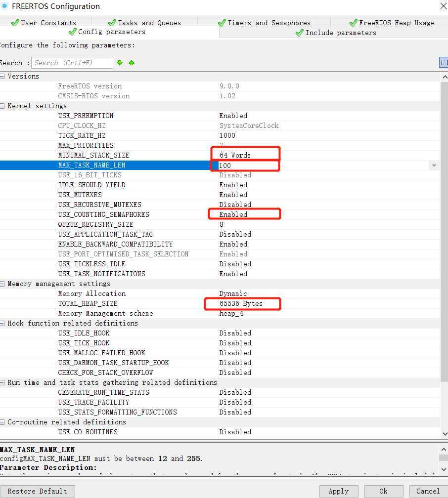The image size is (448, 498).
Task: Click the Restore Default button
Action: click(x=38, y=491)
